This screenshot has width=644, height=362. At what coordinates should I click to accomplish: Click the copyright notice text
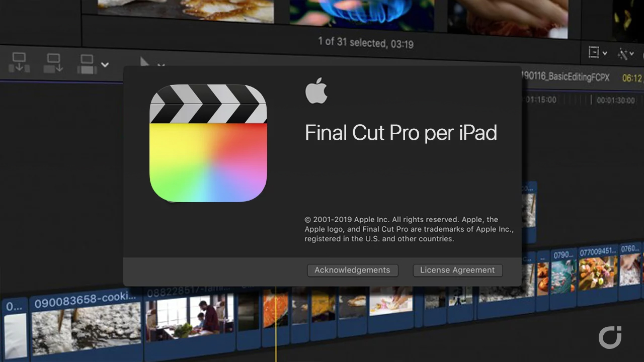click(x=409, y=229)
